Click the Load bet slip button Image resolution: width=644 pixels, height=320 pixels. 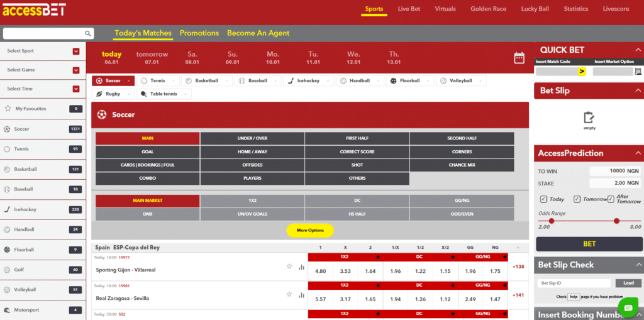[x=628, y=283]
